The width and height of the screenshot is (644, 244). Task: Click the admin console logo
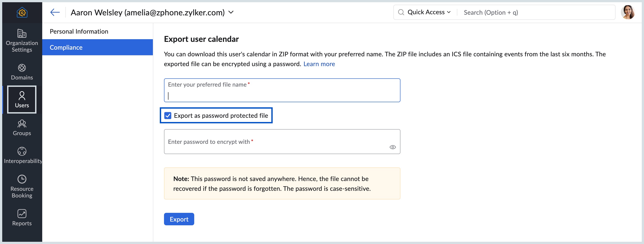pyautogui.click(x=22, y=12)
